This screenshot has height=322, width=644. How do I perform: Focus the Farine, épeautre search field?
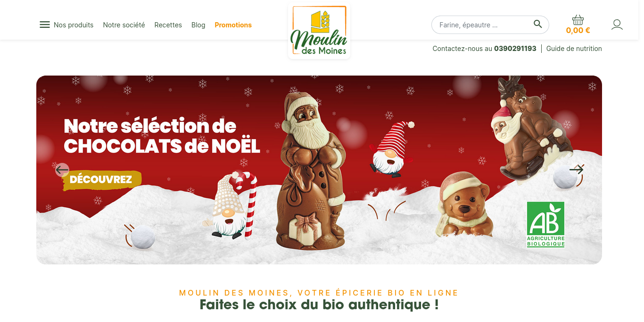[485, 25]
